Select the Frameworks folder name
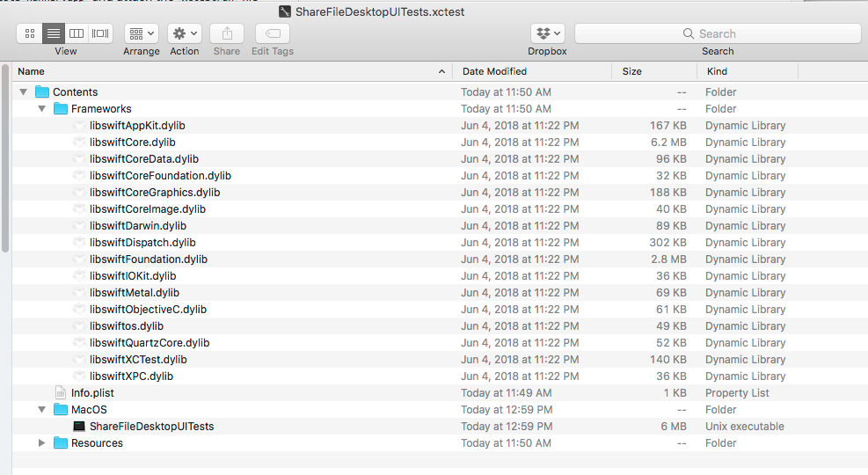The height and width of the screenshot is (475, 868). [x=101, y=108]
